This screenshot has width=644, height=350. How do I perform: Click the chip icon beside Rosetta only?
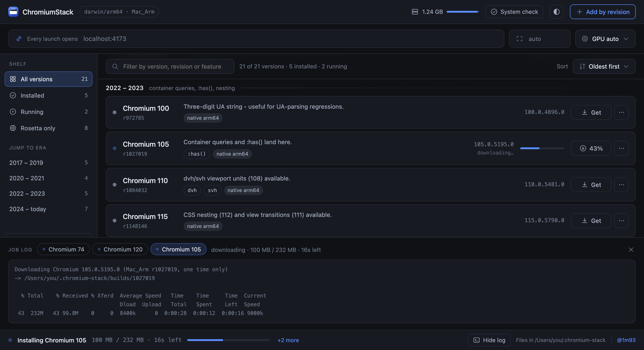(x=13, y=128)
